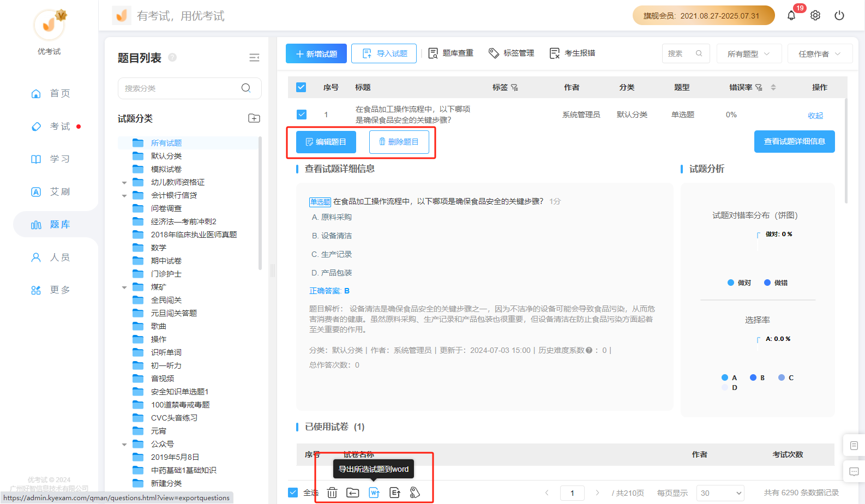Delete selected questions trash icon
The width and height of the screenshot is (865, 504).
tap(332, 493)
